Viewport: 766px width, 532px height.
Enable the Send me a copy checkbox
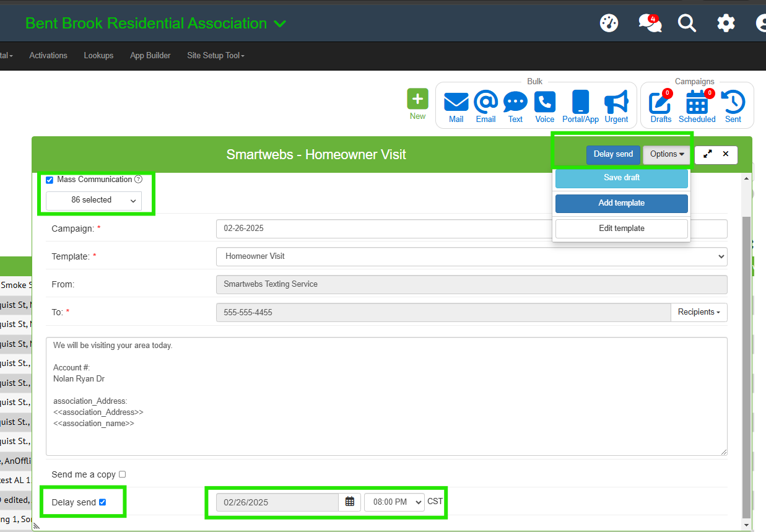tap(122, 474)
